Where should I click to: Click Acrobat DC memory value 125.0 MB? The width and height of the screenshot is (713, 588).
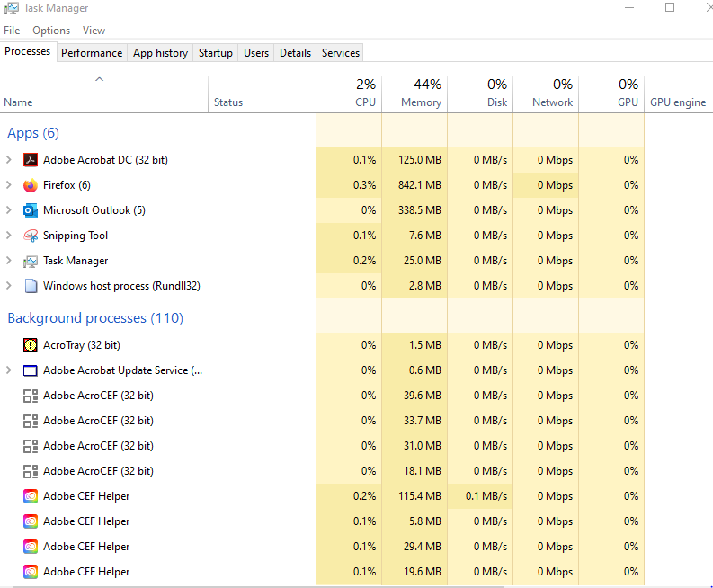click(420, 160)
